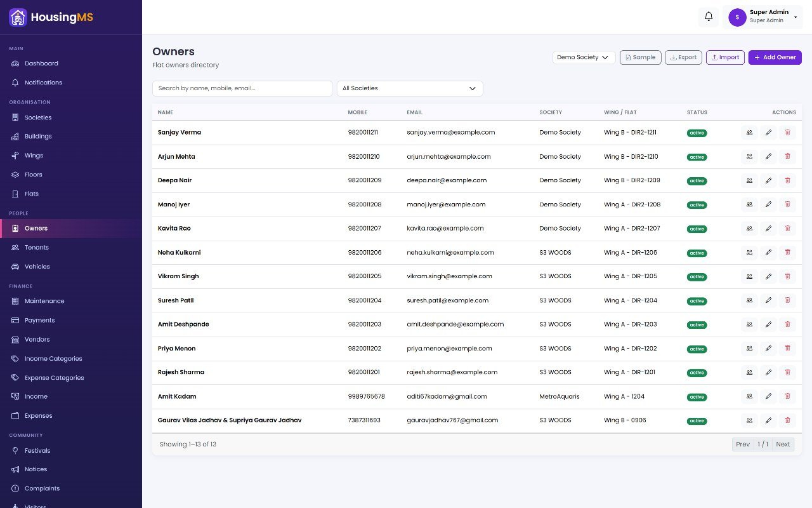812x508 pixels.
Task: Delete Kavita Rao using trash icon
Action: 787,229
